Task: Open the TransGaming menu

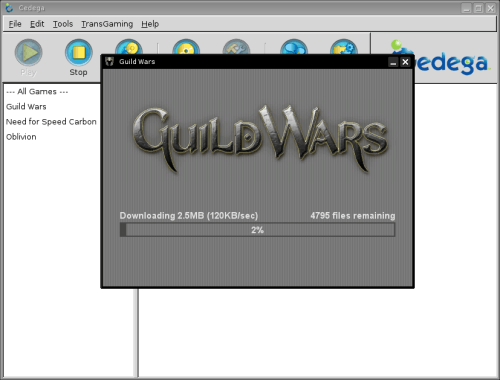Action: coord(107,24)
